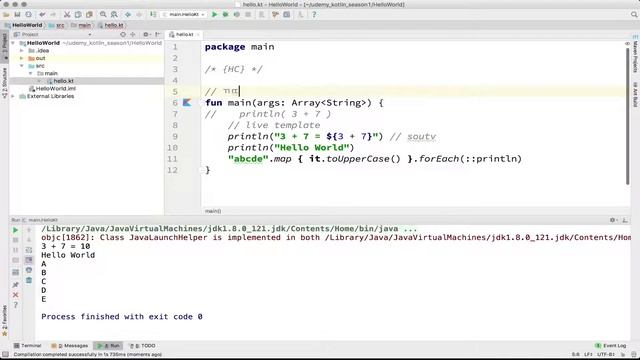
Task: Click the Collapse All icon in Project panel
Action: click(133, 35)
